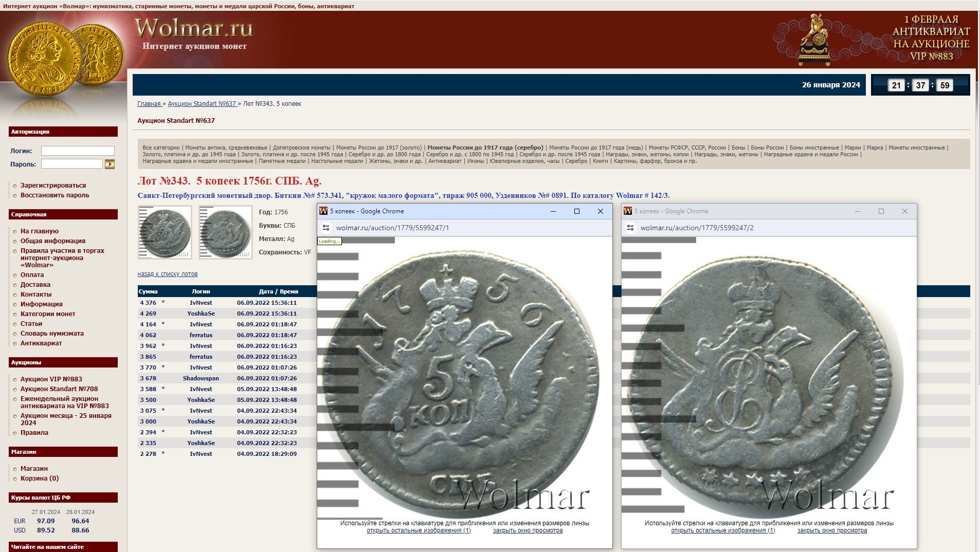Go to Зарегистрироваться link
The image size is (980, 552).
click(53, 186)
